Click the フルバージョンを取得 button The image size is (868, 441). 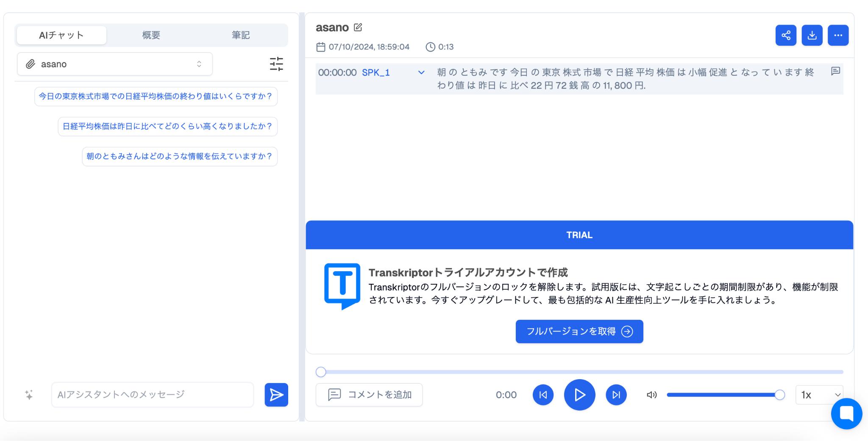click(579, 331)
